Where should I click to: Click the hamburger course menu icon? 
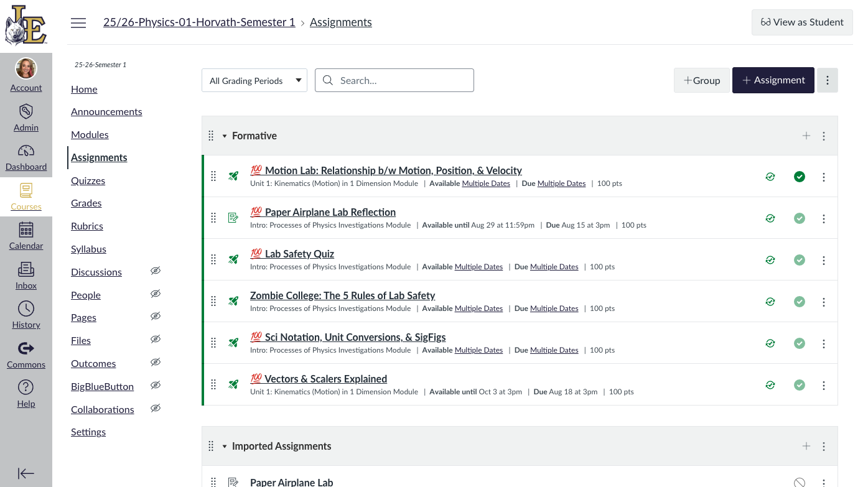[x=78, y=23]
